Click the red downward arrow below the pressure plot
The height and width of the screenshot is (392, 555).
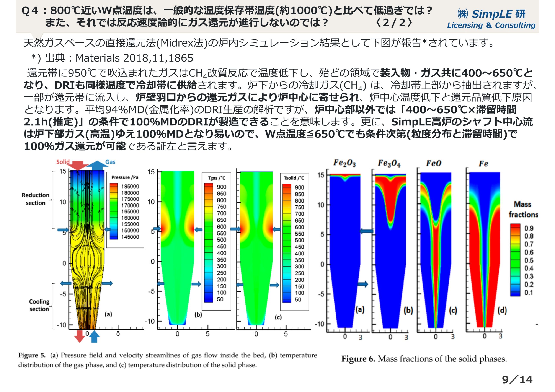click(79, 336)
